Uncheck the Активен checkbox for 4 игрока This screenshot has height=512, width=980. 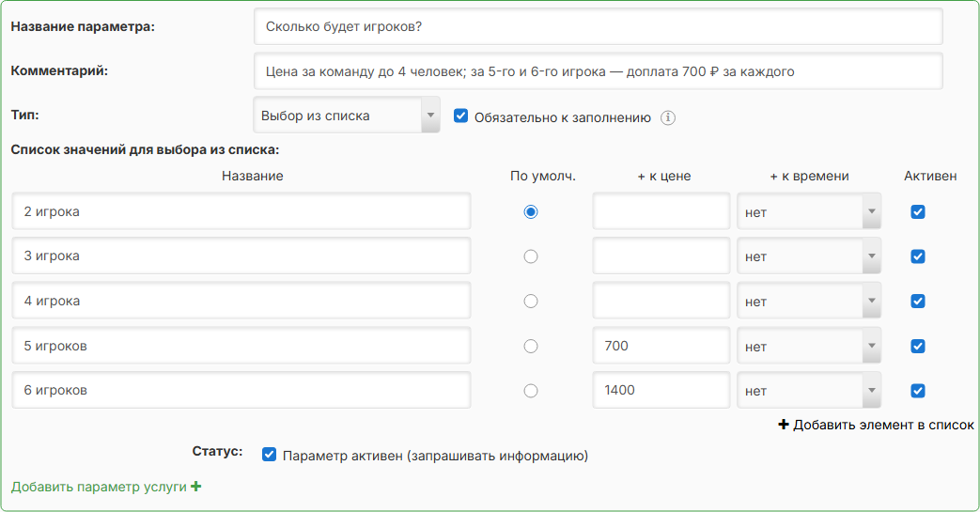917,302
